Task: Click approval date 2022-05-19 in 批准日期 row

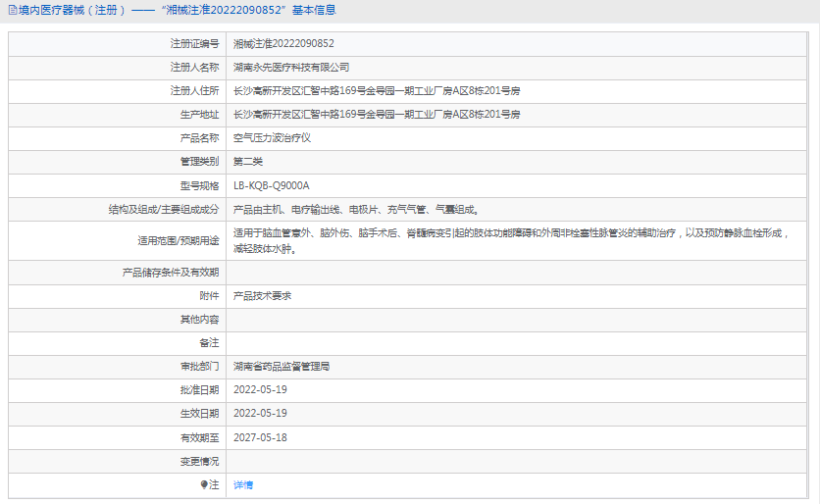Action: (x=260, y=390)
